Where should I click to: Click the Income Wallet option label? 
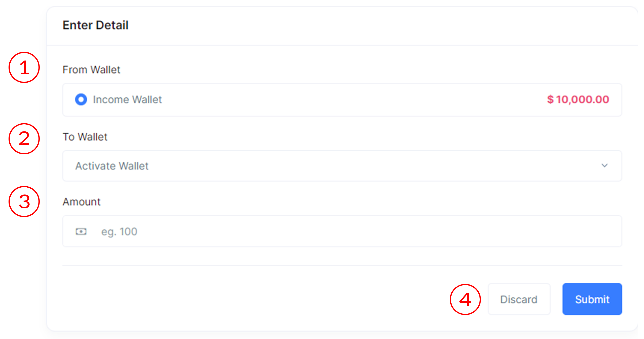(127, 99)
